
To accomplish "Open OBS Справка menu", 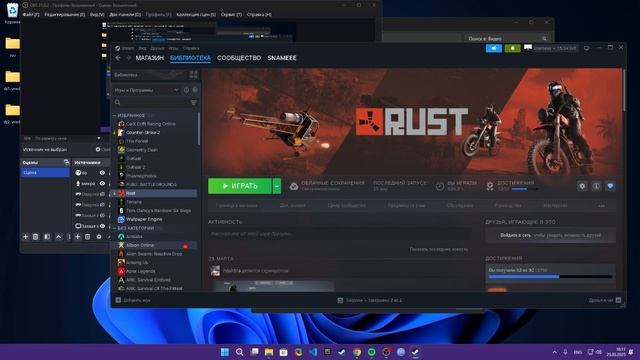I will pyautogui.click(x=259, y=14).
